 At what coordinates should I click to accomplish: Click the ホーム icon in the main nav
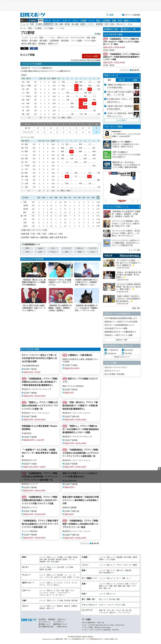(x=24, y=21)
